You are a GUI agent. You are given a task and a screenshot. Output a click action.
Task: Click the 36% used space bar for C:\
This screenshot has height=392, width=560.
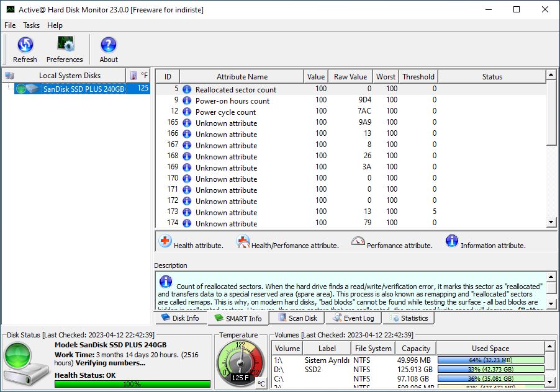pyautogui.click(x=490, y=378)
